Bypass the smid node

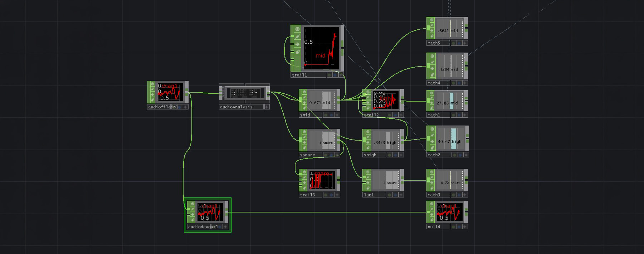click(304, 102)
